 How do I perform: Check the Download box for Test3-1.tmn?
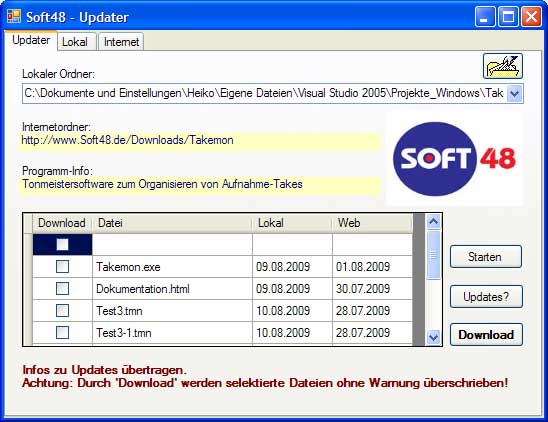[62, 332]
